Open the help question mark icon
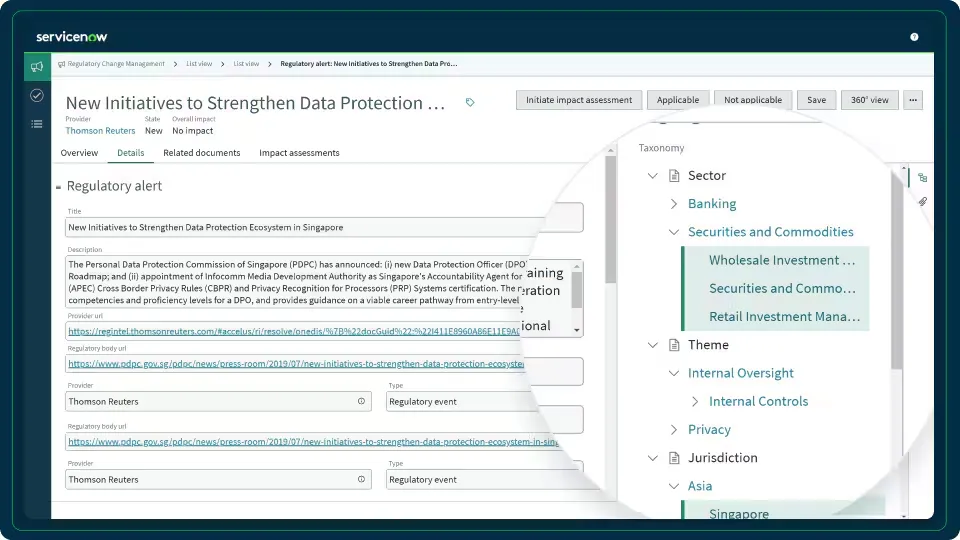960x540 pixels. [914, 37]
